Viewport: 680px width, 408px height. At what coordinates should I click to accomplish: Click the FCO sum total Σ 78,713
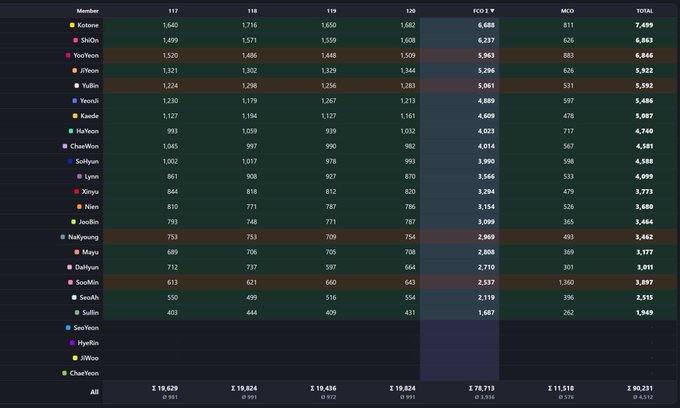(482, 388)
